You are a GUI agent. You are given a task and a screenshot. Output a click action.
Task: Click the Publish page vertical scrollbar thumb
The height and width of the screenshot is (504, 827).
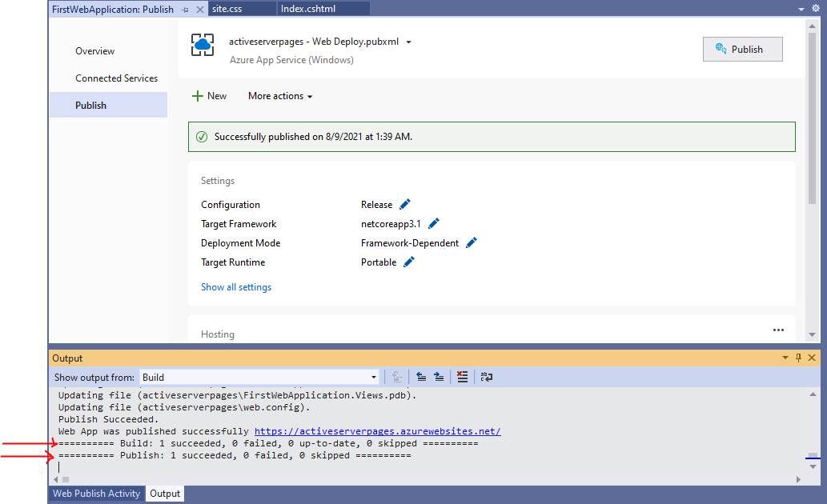(813, 118)
